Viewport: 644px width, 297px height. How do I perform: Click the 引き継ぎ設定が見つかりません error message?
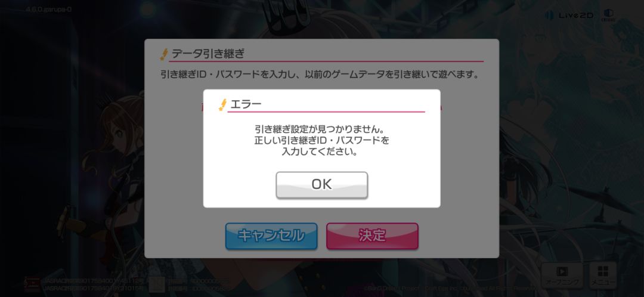tap(321, 129)
